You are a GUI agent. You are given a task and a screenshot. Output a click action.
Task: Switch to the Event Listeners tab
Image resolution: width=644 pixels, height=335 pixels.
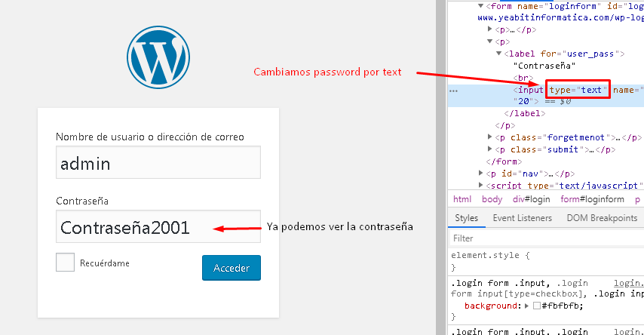click(523, 218)
